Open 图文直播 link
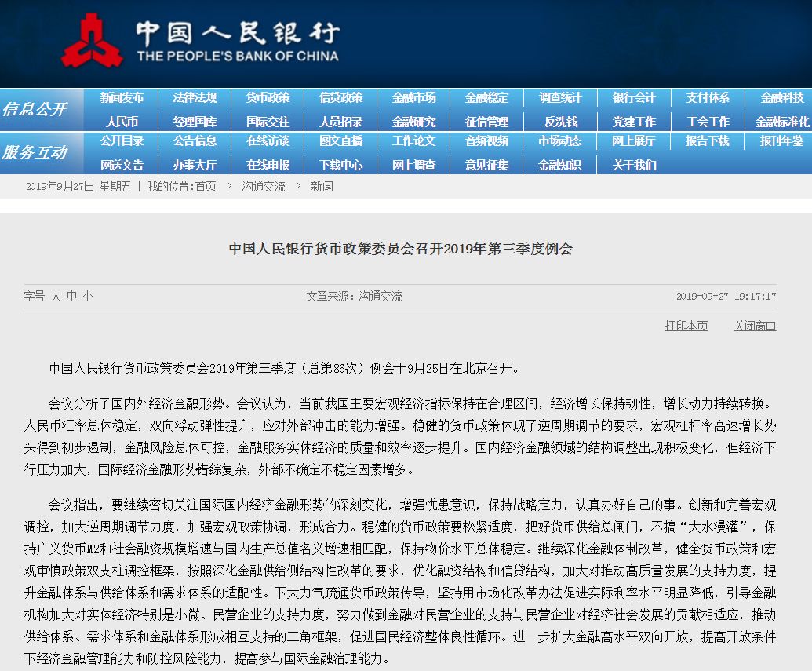The width and height of the screenshot is (812, 671). click(340, 141)
